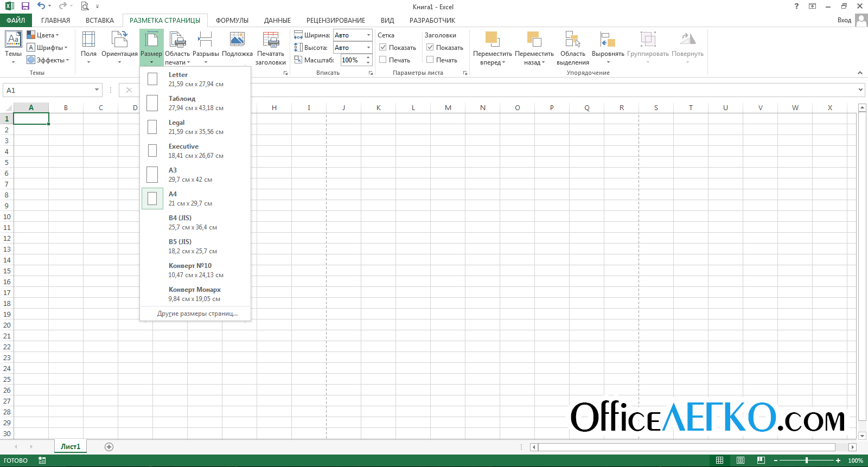Click Вход to sign in
Viewport: 868px width, 467px height.
[x=844, y=20]
